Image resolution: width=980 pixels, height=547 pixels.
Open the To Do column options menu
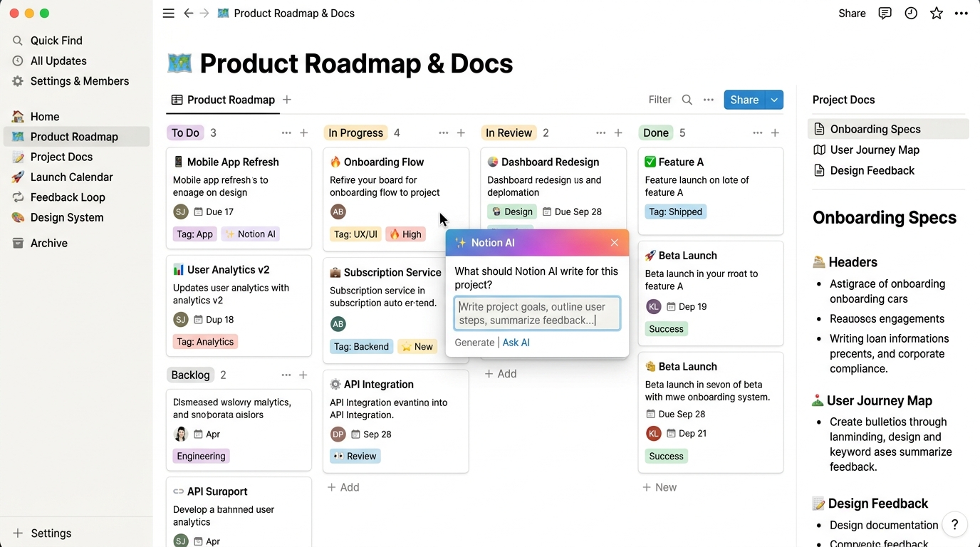click(x=286, y=133)
